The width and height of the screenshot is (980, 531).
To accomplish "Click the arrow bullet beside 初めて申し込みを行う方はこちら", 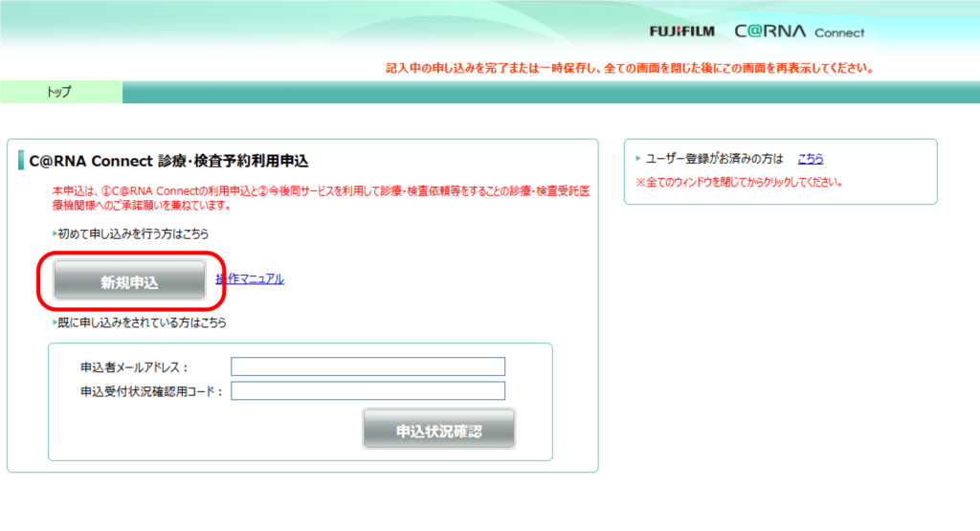I will [x=54, y=233].
